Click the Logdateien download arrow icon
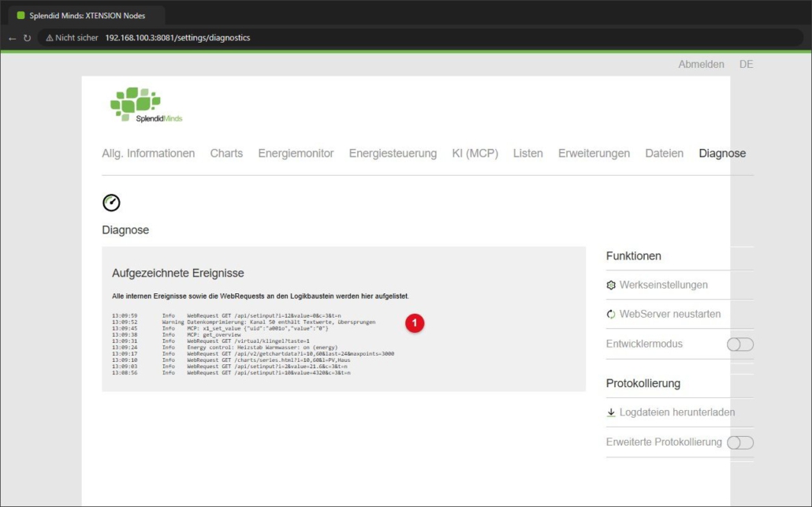Screen dimensions: 812x507 pyautogui.click(x=611, y=412)
